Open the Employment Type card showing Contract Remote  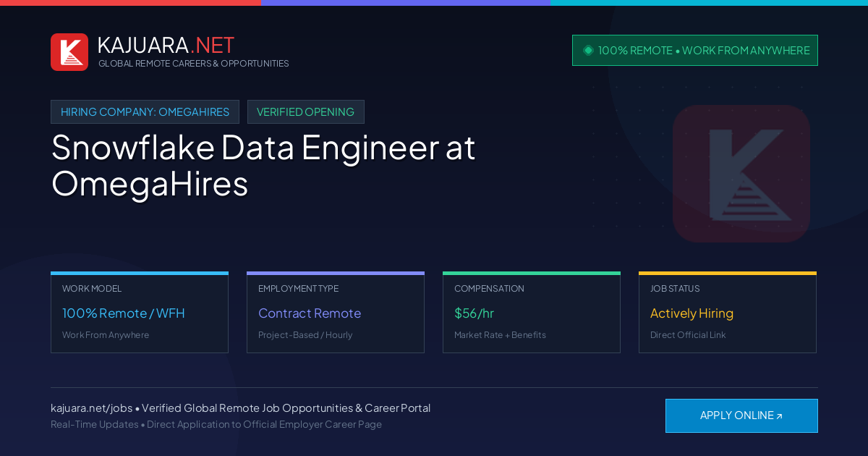[336, 313]
